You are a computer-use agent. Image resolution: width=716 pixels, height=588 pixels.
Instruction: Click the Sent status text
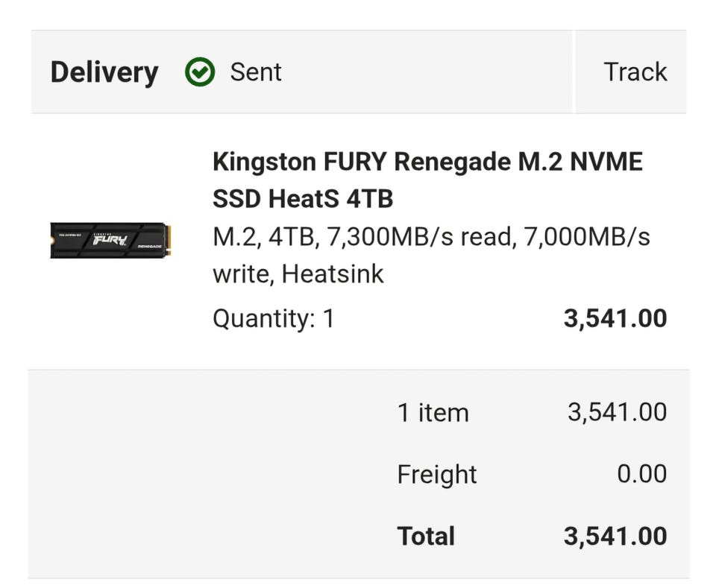256,72
